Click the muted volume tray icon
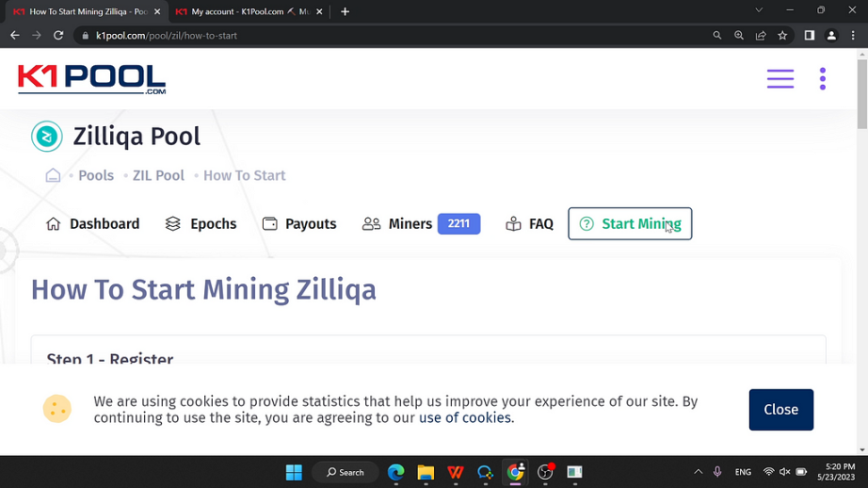This screenshot has height=488, width=868. [784, 472]
